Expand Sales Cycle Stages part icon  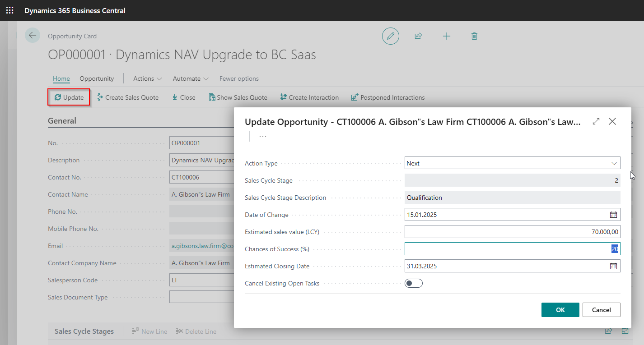tap(625, 331)
